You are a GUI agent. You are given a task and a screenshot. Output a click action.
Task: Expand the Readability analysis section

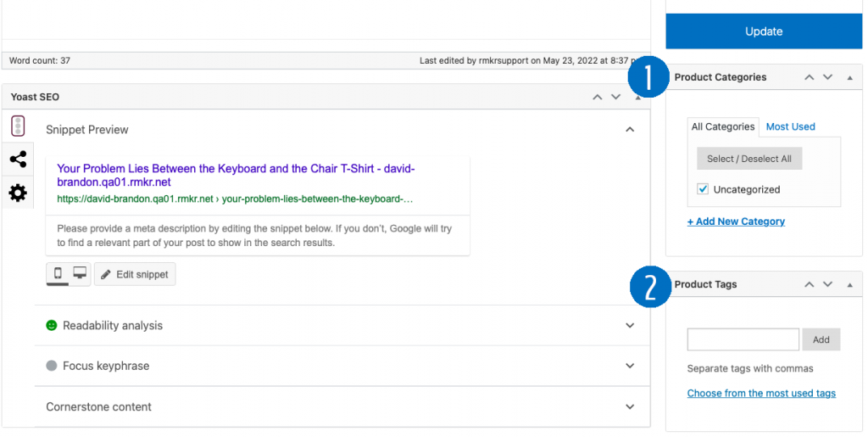630,326
